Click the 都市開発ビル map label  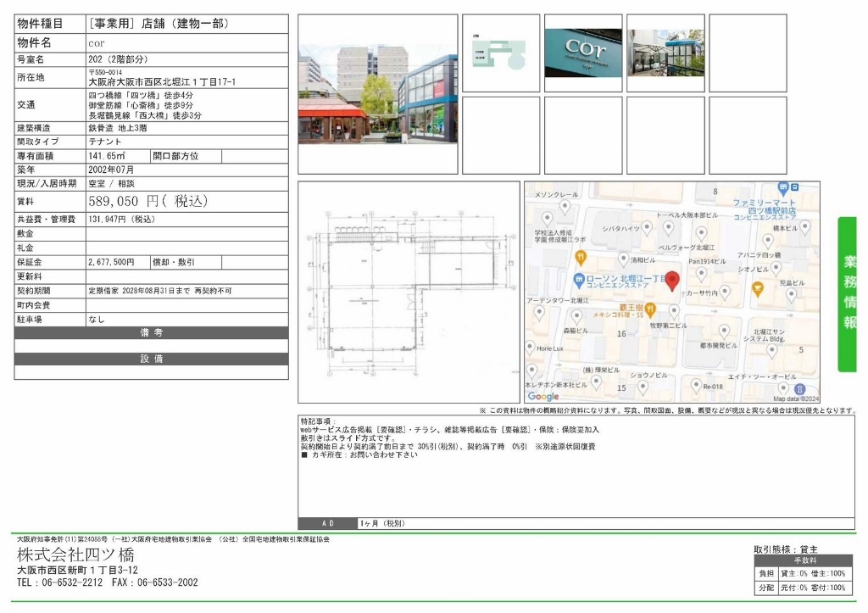pos(719,346)
